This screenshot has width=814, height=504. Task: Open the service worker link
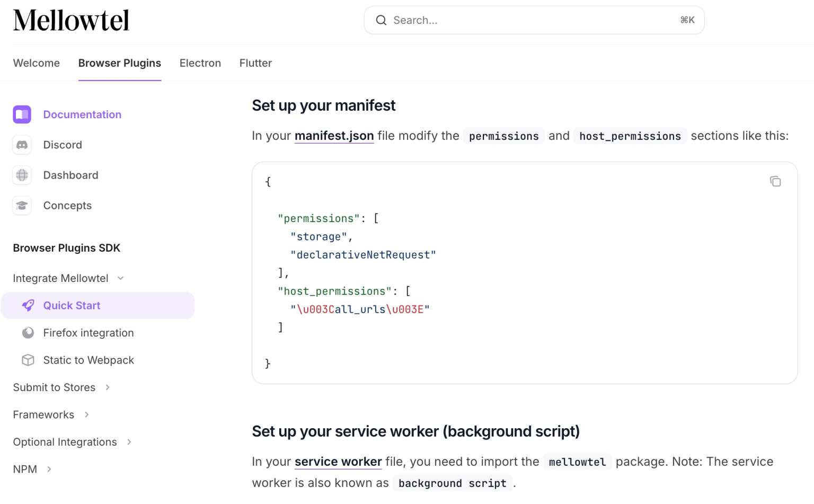pyautogui.click(x=338, y=462)
